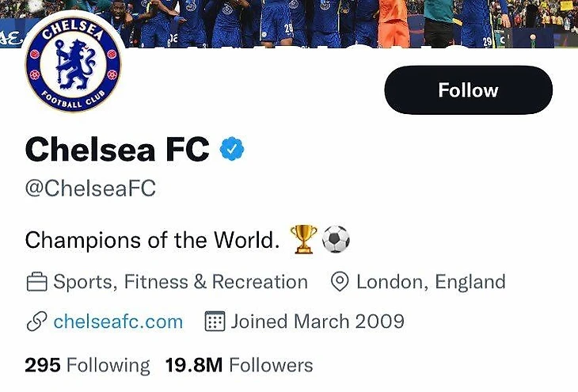578x392 pixels.
Task: View the 19.8M Followers list
Action: 238,365
